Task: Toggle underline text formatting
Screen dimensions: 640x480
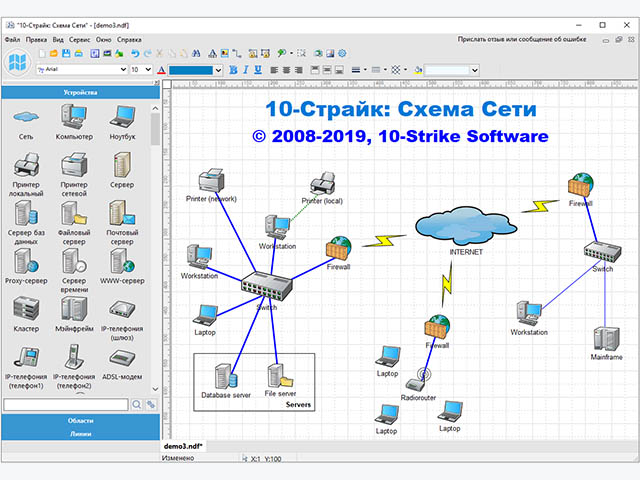Action: point(258,70)
